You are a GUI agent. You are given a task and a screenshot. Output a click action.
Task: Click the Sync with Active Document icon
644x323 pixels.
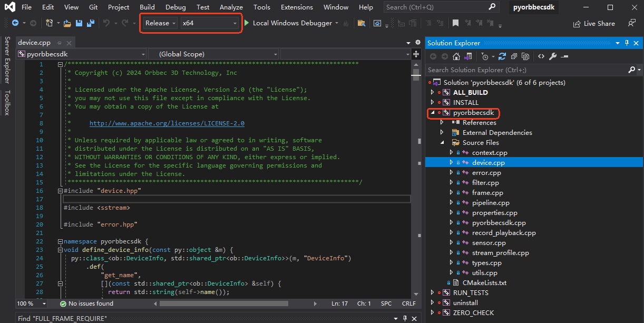(502, 56)
